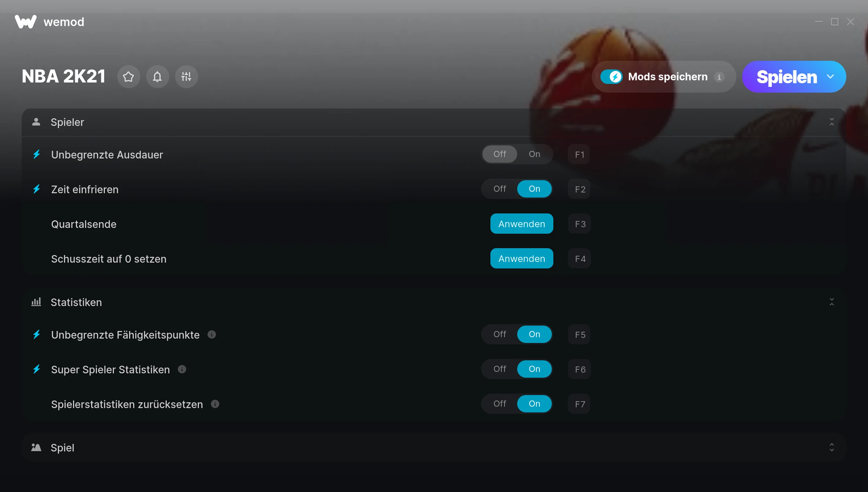View info for Spielerstatistiken zurücksetzen
868x492 pixels.
[215, 404]
